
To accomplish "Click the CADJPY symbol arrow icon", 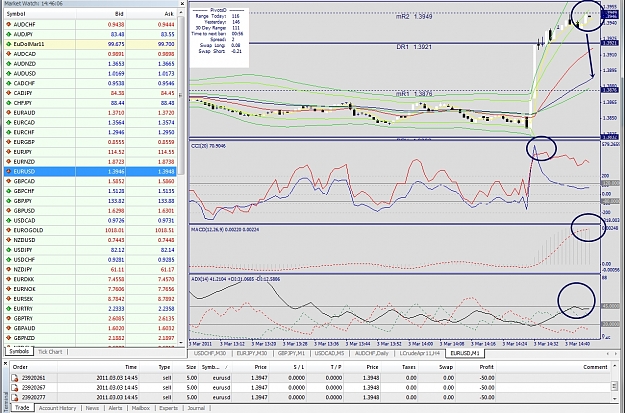I will point(8,93).
